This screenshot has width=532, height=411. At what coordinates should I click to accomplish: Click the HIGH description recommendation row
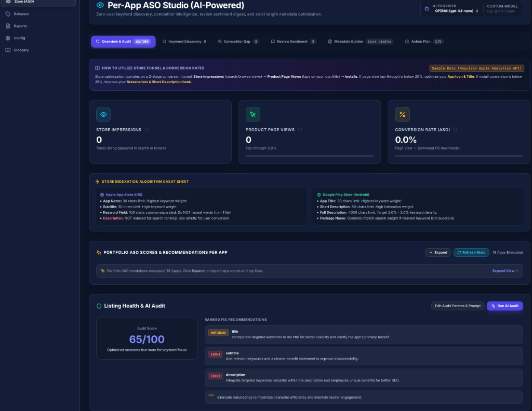364,377
